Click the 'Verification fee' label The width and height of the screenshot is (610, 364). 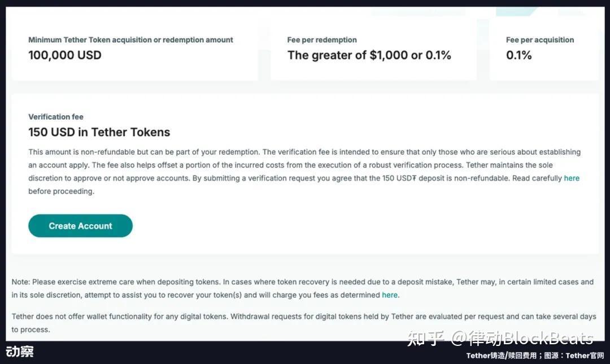point(56,117)
